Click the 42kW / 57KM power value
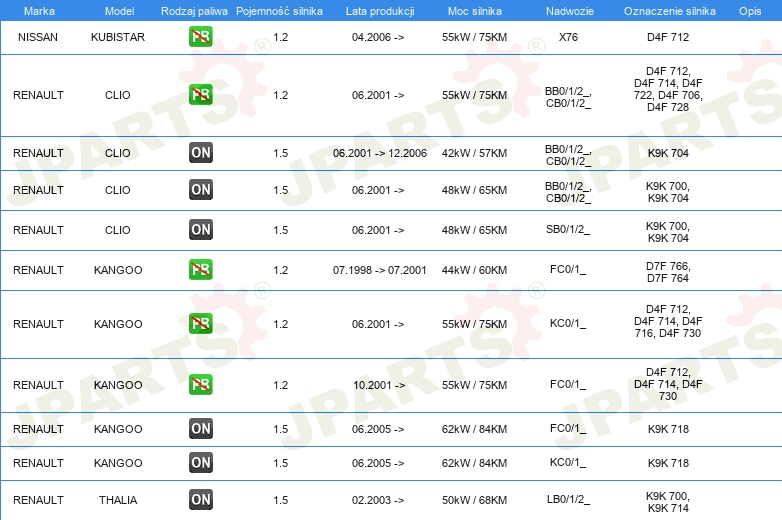Screen dimensions: 782x520 coord(474,153)
